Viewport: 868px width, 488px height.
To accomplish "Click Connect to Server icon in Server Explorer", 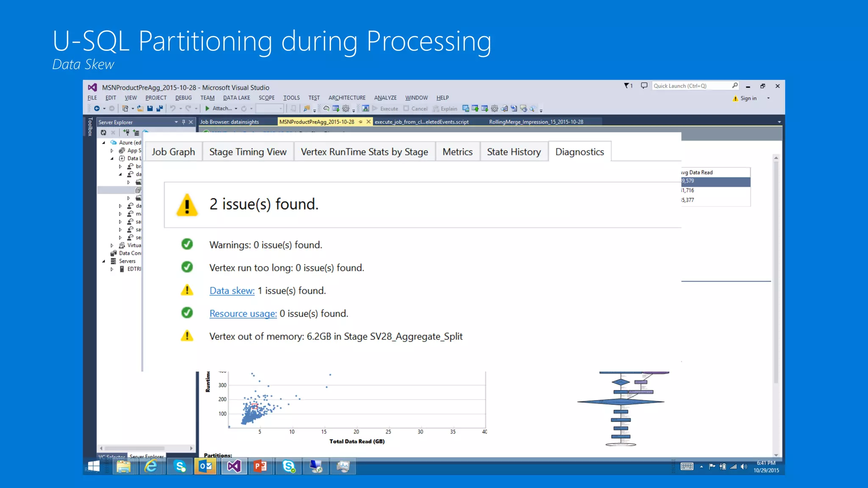I will pyautogui.click(x=136, y=133).
